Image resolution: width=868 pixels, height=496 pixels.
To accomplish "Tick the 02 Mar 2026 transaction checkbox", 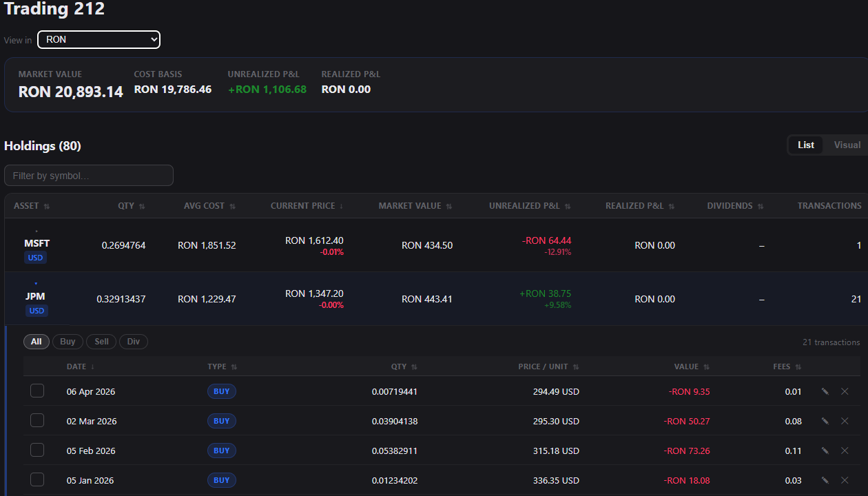I will [x=37, y=420].
